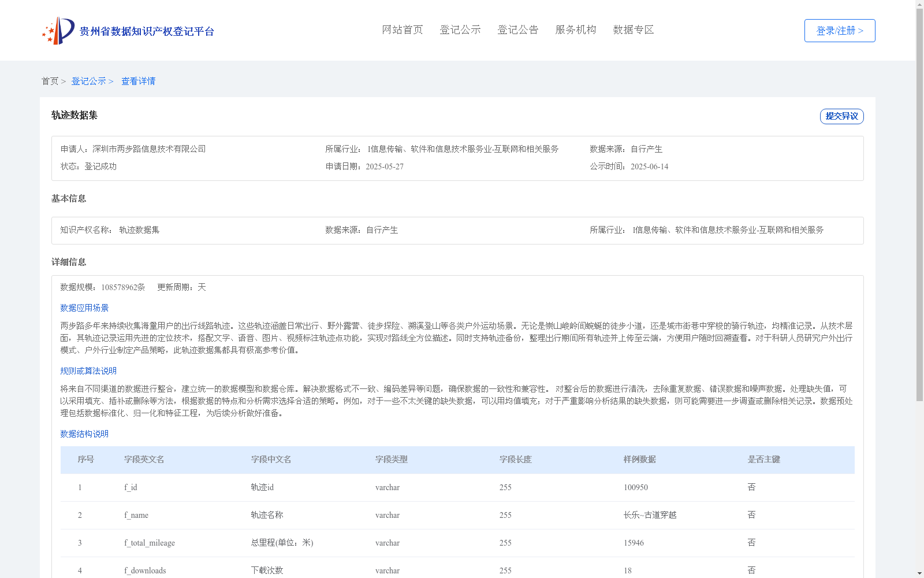Viewport: 924px width, 578px height.
Task: Click the 登录/注册 button
Action: coord(840,31)
